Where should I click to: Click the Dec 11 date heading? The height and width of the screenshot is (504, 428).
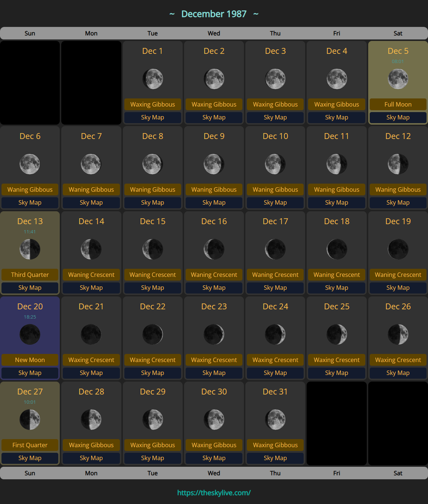336,136
